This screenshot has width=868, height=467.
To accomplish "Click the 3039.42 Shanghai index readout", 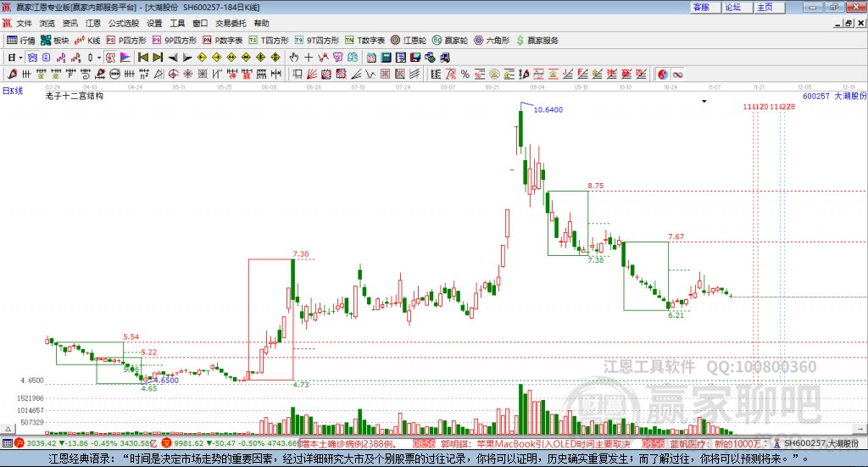I will (41, 443).
